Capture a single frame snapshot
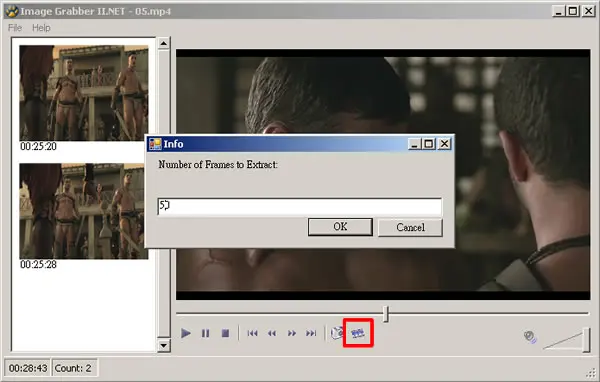Screen dimensions: 600x382 (x=337, y=333)
